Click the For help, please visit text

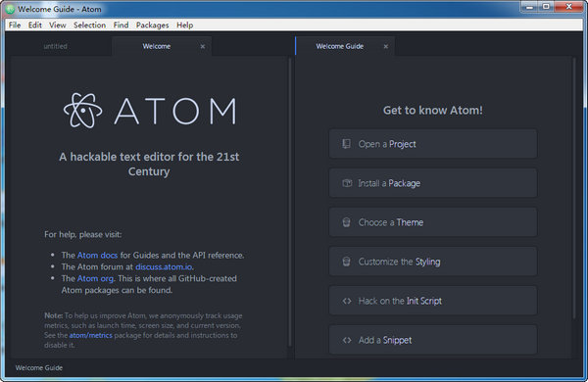(x=83, y=235)
